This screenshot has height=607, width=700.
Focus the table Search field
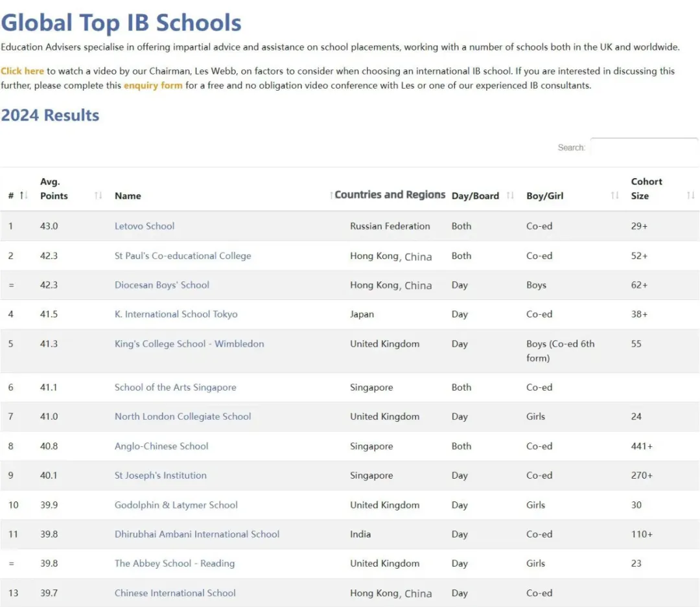(644, 148)
